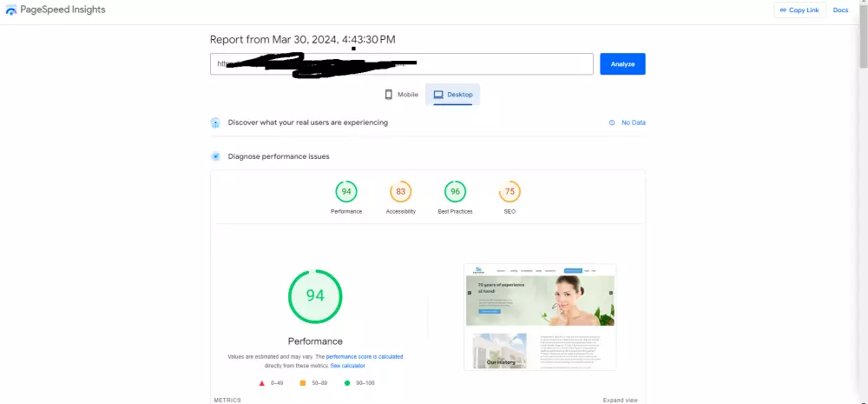Select the Performance score gauge 94

(x=346, y=192)
